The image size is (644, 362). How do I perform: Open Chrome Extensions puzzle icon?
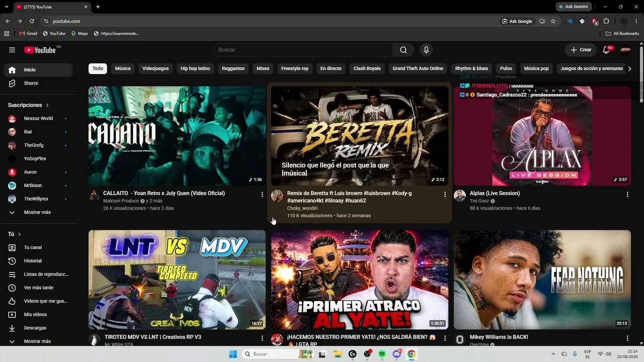click(x=606, y=21)
